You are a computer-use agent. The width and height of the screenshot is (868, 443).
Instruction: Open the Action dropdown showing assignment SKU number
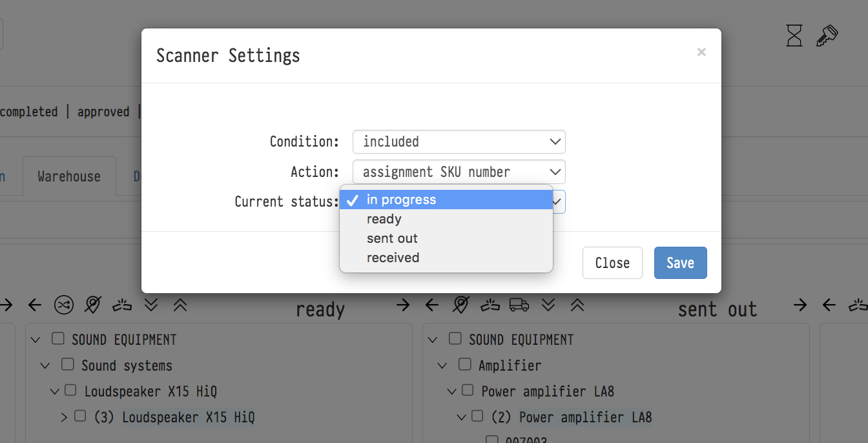(459, 172)
